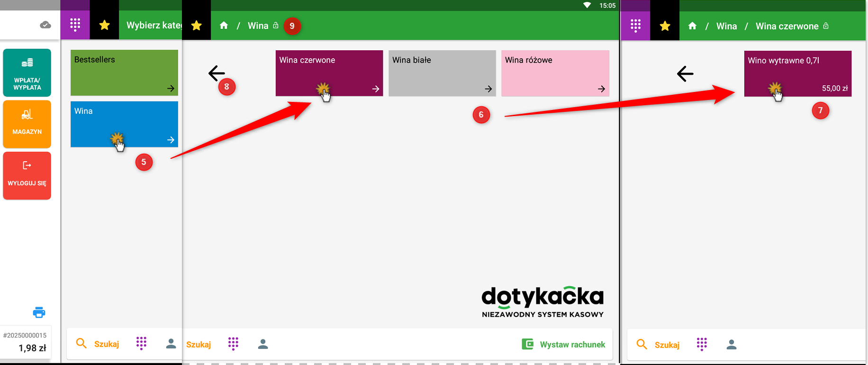Click the magnifier search icon in right panel

tap(642, 344)
